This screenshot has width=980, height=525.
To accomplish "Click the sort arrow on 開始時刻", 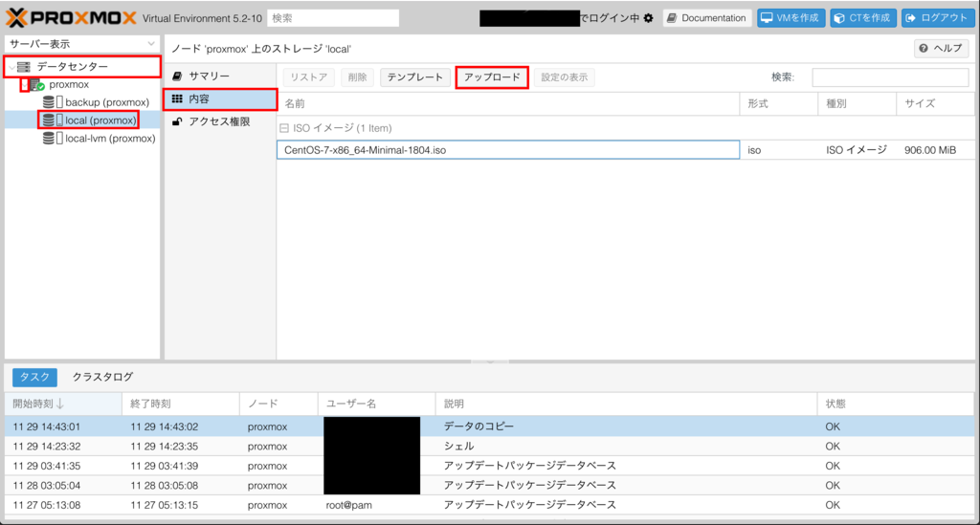I will pos(60,404).
